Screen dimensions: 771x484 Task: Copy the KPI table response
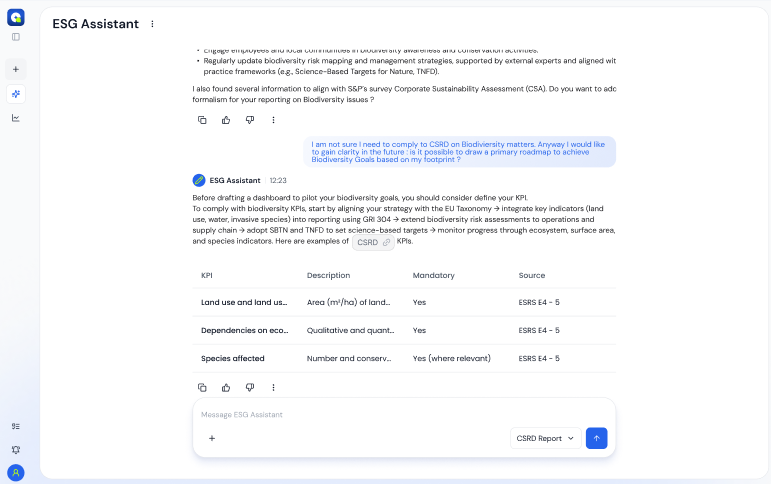pyautogui.click(x=202, y=387)
